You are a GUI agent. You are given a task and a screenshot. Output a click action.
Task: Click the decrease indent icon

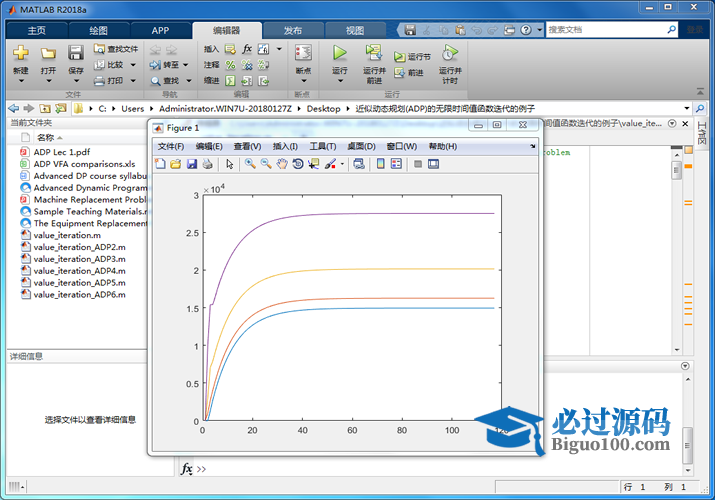click(263, 81)
